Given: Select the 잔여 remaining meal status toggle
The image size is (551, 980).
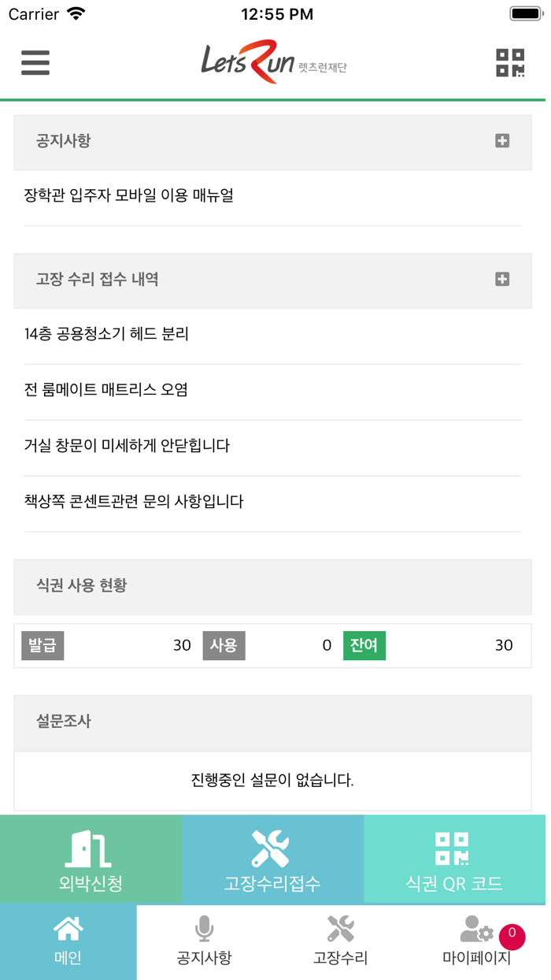Looking at the screenshot, I should click(x=364, y=645).
